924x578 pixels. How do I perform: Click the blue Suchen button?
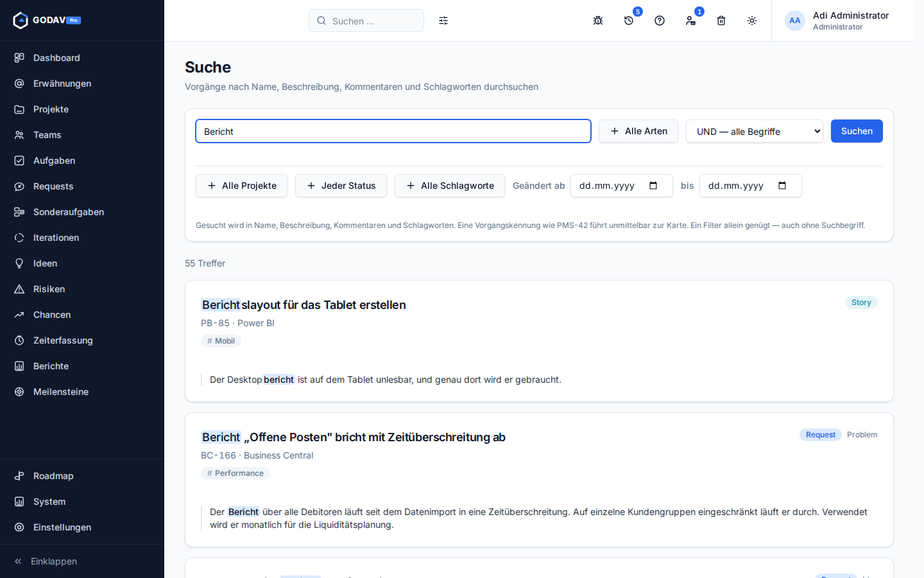point(857,131)
